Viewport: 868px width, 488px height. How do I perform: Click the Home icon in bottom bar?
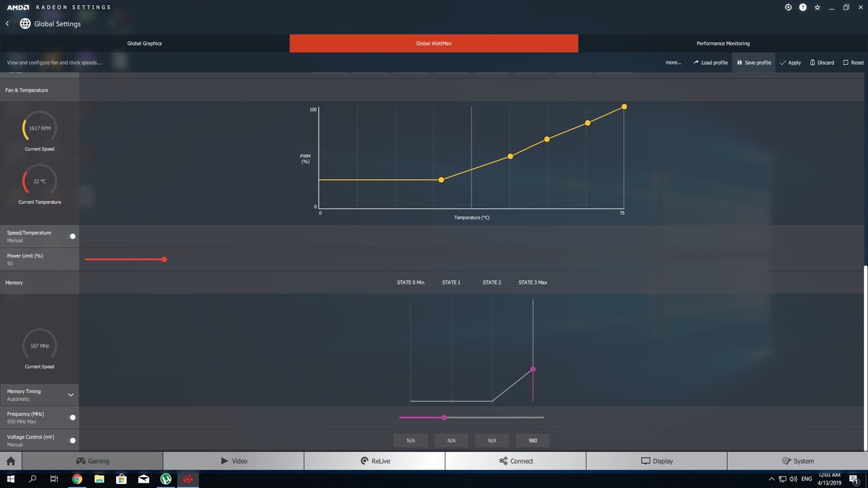11,461
